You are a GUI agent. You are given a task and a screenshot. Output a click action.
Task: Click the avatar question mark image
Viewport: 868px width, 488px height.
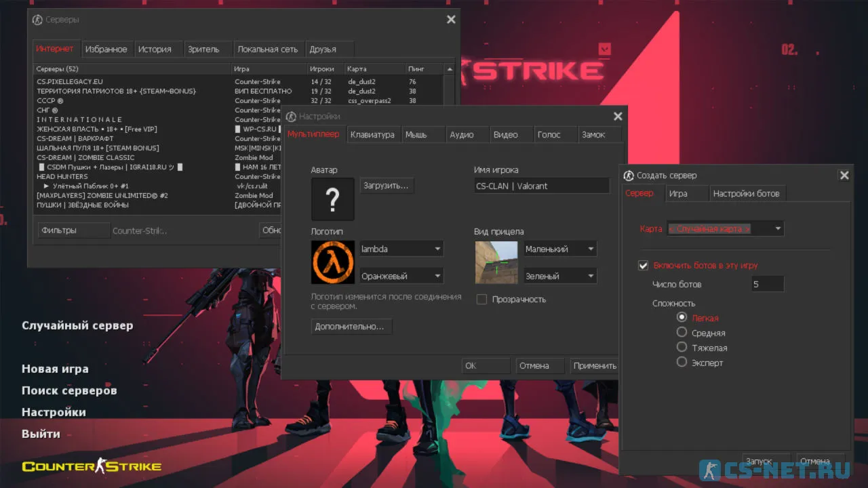pos(332,199)
